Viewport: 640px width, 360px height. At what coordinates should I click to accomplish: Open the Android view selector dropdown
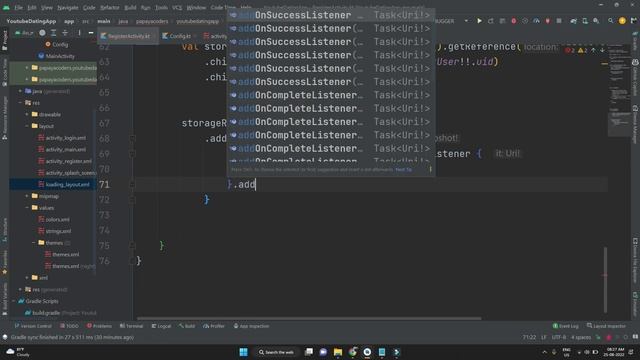(24, 33)
